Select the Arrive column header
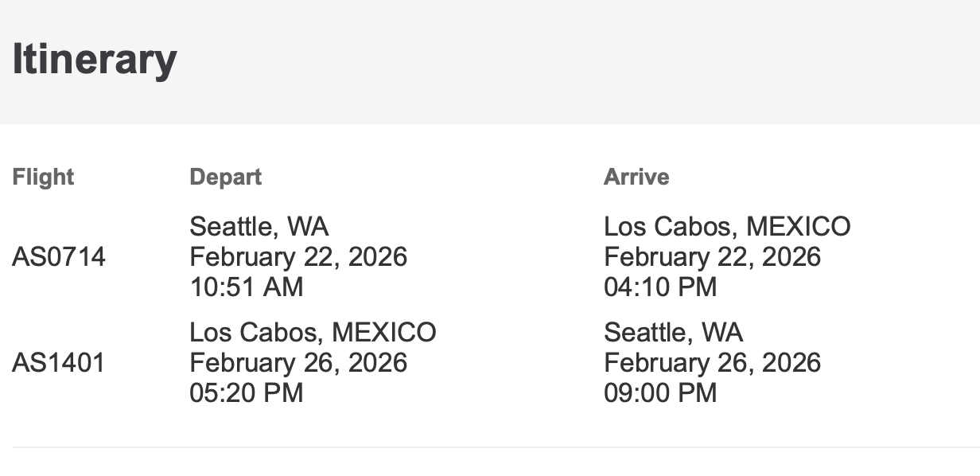 [x=636, y=177]
